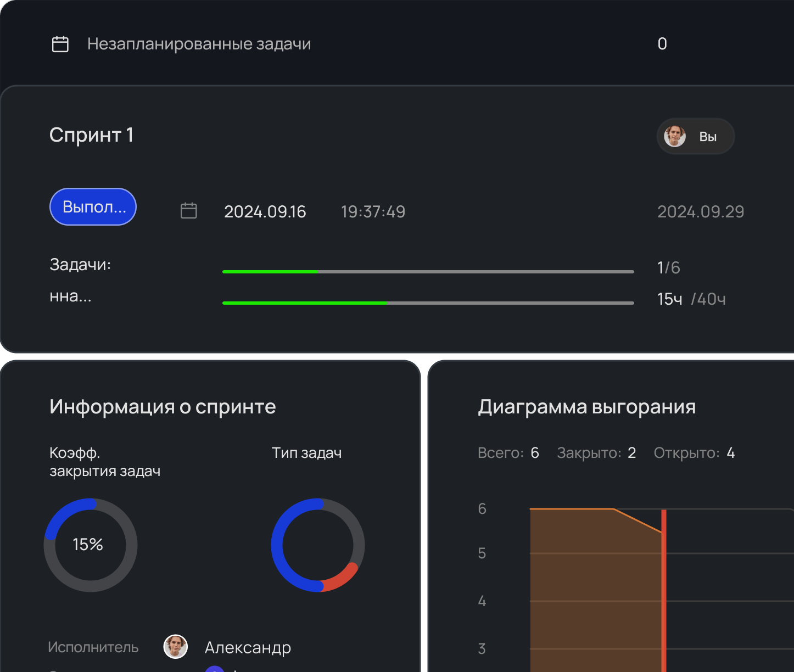Click the hours progress bar showing 15ч
Image resolution: width=794 pixels, height=672 pixels.
pos(428,303)
